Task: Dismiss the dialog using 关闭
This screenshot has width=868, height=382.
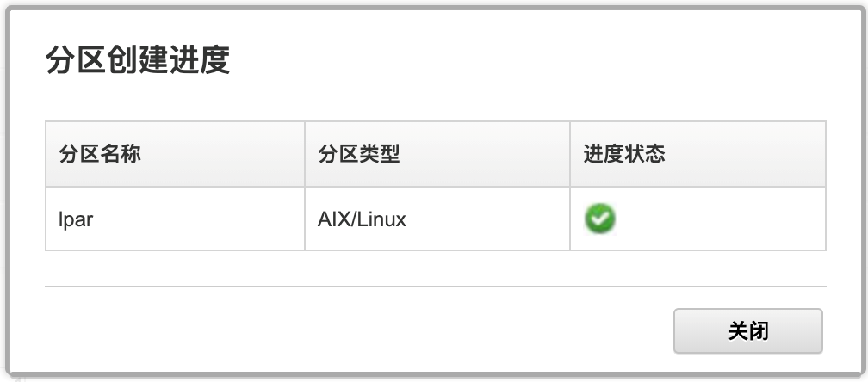Action: [x=747, y=331]
